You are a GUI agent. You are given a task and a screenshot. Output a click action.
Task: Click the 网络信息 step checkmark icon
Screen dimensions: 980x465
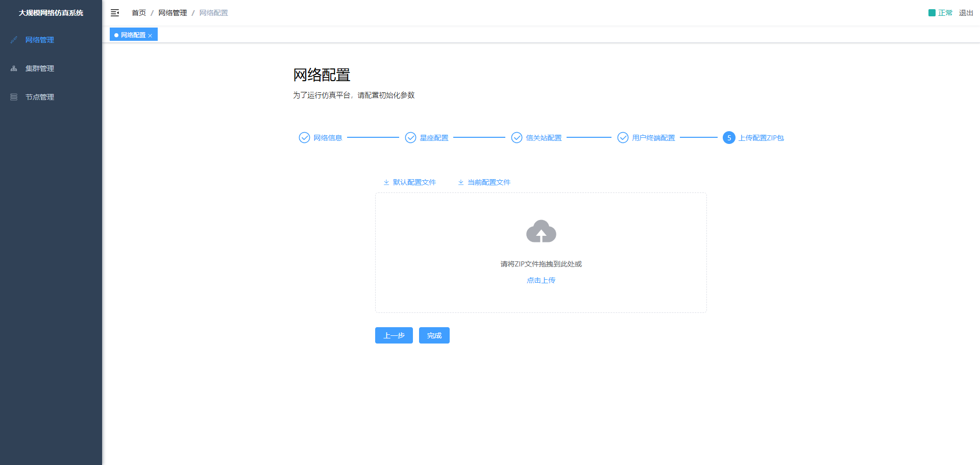click(x=304, y=138)
